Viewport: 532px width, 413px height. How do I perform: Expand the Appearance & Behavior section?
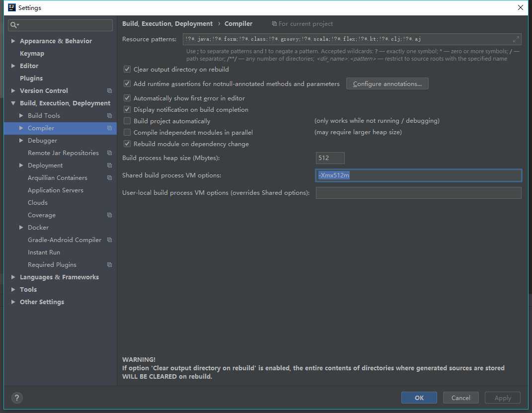tap(13, 41)
